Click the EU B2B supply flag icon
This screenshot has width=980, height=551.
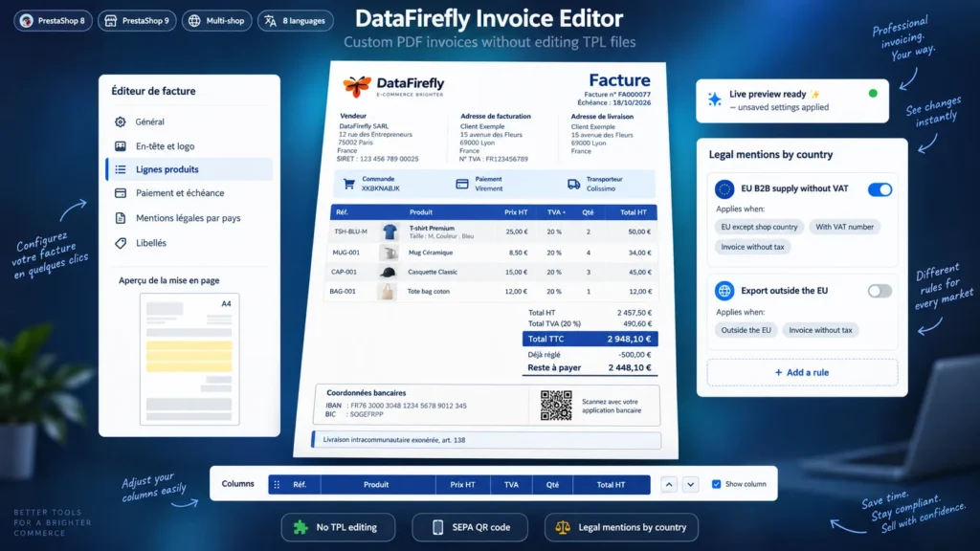[724, 188]
